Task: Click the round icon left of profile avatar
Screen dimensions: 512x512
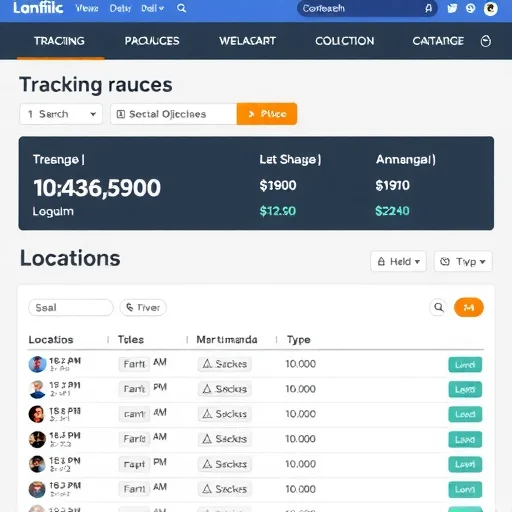Action: [470, 8]
